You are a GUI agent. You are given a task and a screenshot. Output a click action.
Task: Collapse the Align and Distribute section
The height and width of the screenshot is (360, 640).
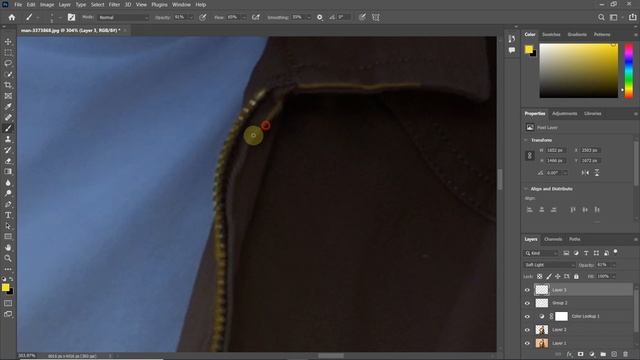[526, 189]
